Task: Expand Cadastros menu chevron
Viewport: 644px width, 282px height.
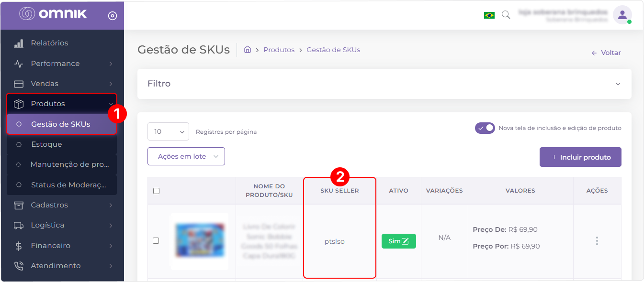Action: pyautogui.click(x=111, y=205)
